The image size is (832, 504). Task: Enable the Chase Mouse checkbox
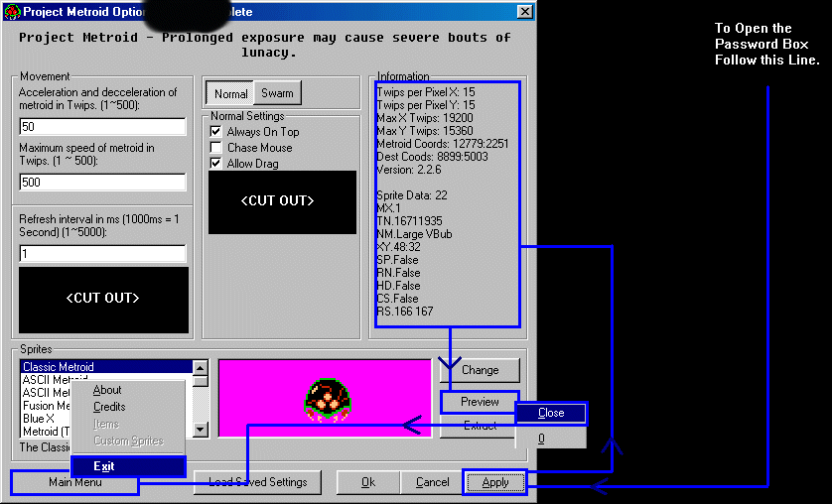216,148
